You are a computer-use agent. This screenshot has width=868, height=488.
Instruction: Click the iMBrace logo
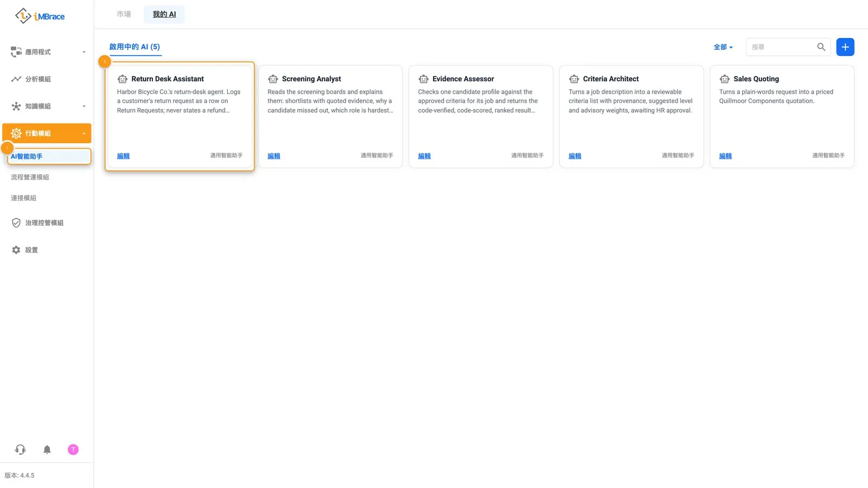tap(40, 16)
